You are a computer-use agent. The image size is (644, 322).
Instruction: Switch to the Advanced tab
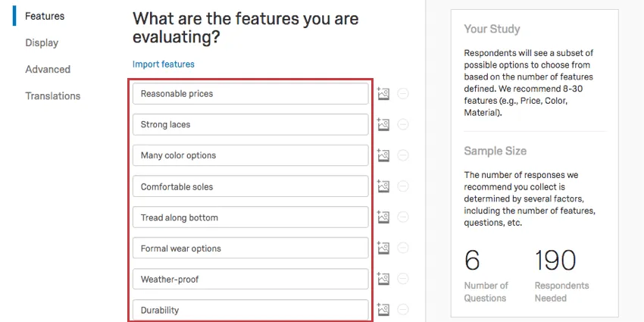[x=48, y=70]
